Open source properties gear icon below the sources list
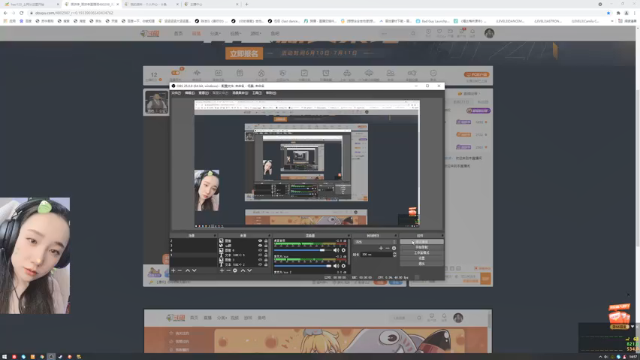 click(235, 271)
